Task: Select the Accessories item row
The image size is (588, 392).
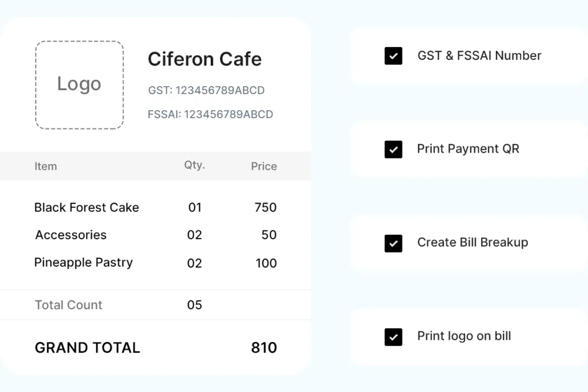Action: click(71, 235)
